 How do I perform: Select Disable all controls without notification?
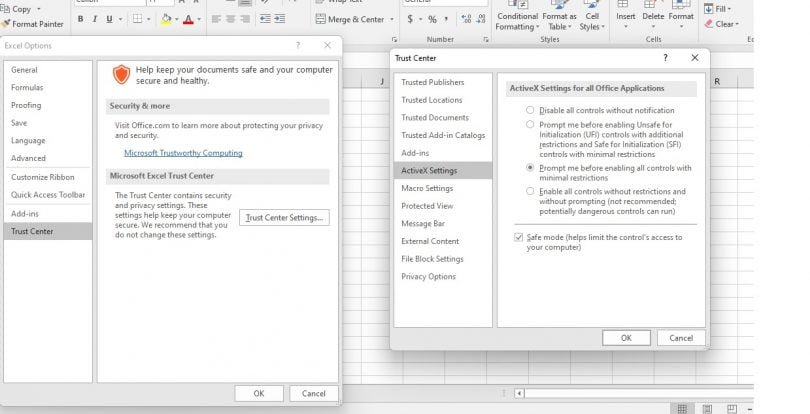[x=530, y=110]
